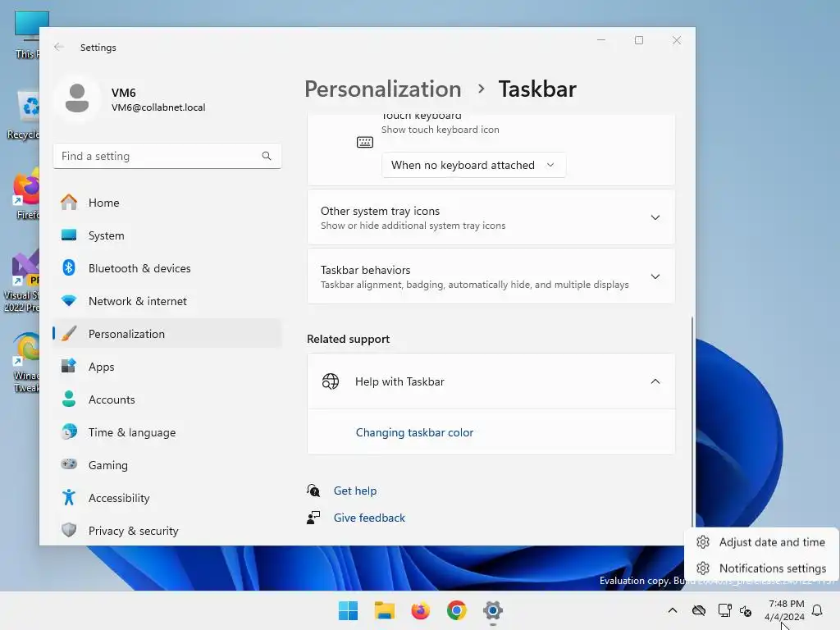
Task: Click the Time & language globe icon
Action: (x=69, y=431)
